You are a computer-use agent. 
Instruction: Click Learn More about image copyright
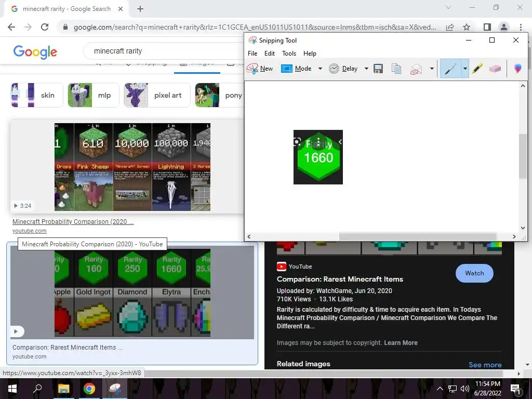pyautogui.click(x=401, y=343)
